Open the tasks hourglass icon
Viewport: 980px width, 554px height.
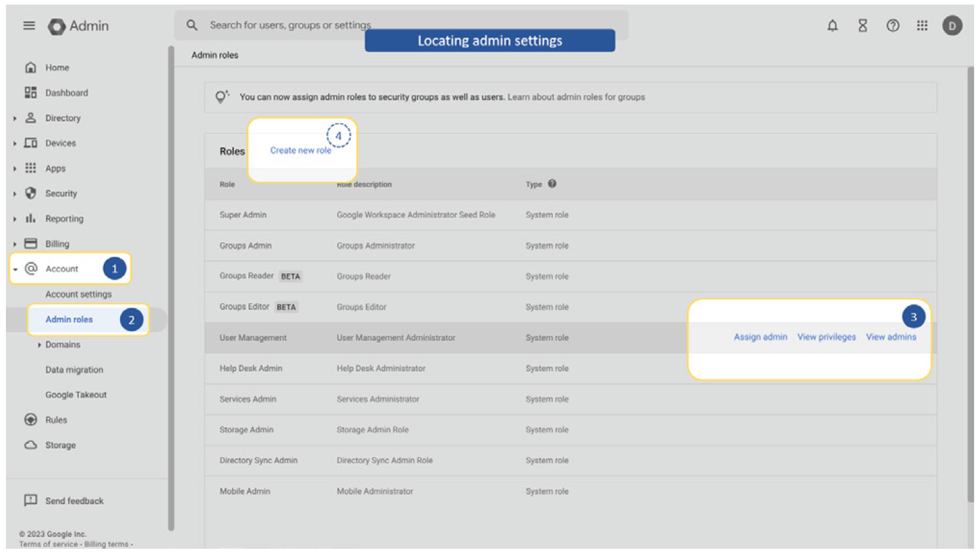(862, 26)
